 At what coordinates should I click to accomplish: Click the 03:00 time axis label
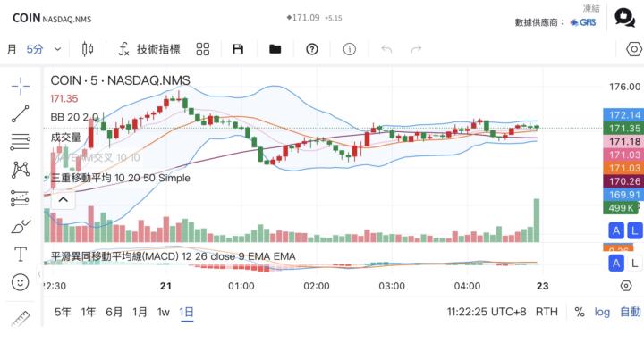[392, 286]
